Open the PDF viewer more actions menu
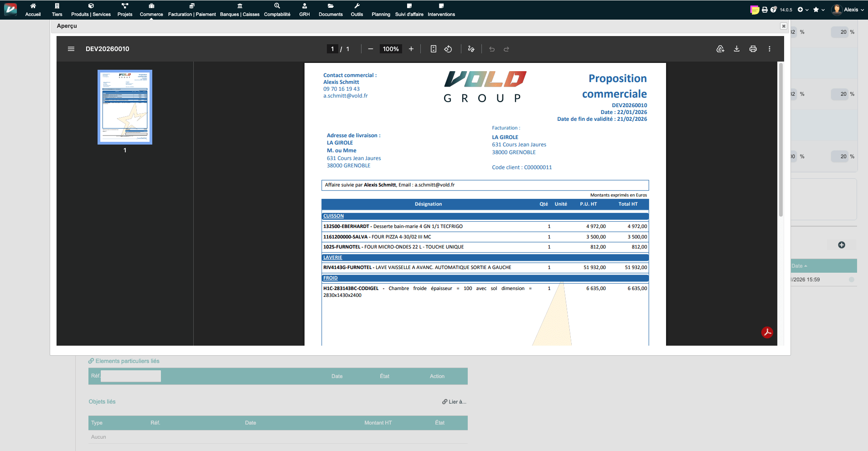Screen dimensions: 868x451 pyautogui.click(x=770, y=49)
